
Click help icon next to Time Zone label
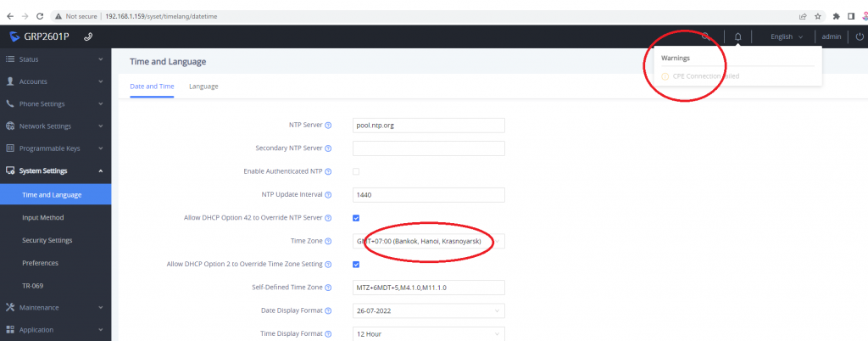coord(328,242)
